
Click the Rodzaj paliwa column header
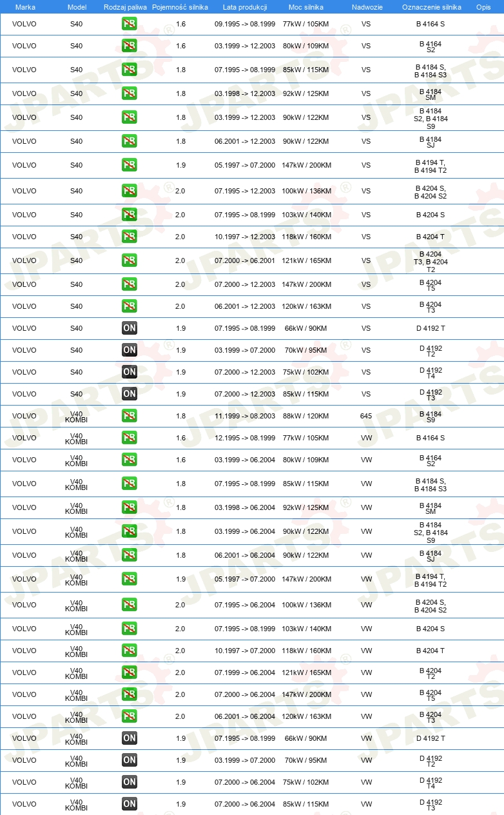[126, 7]
